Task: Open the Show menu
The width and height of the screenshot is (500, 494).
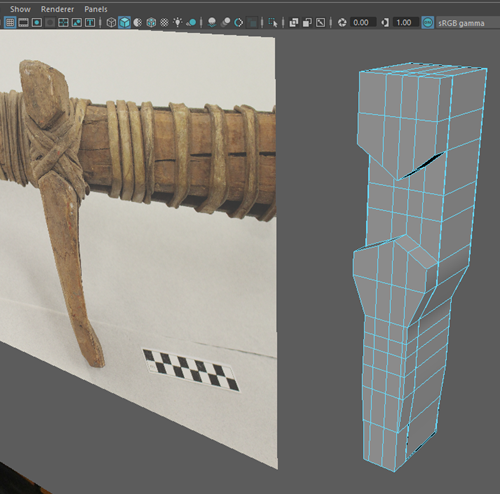Action: (x=20, y=9)
